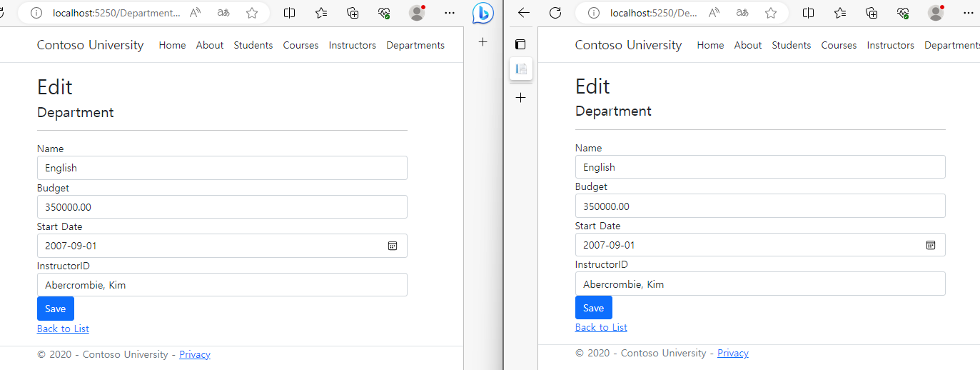The height and width of the screenshot is (370, 980).
Task: Open Settings and more menu in left browser
Action: click(x=450, y=13)
